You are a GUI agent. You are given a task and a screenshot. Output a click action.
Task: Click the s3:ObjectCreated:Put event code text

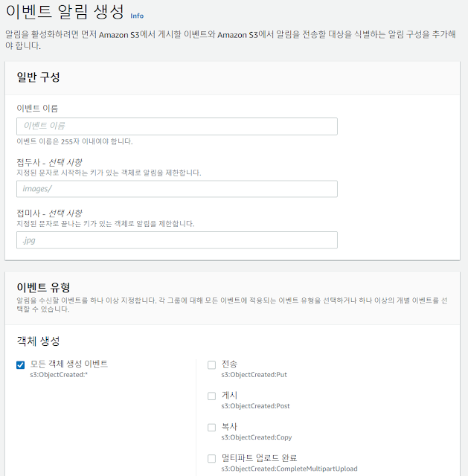(x=254, y=375)
